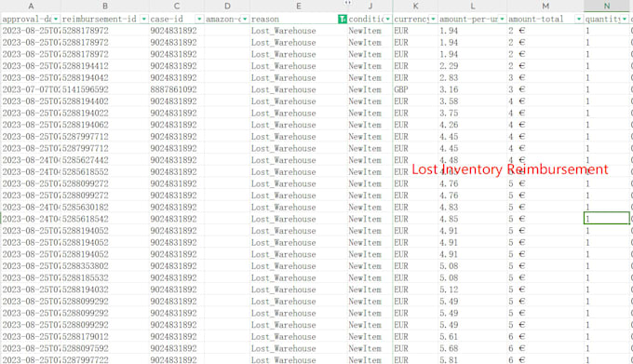Select the GBP currency cell

click(x=415, y=89)
